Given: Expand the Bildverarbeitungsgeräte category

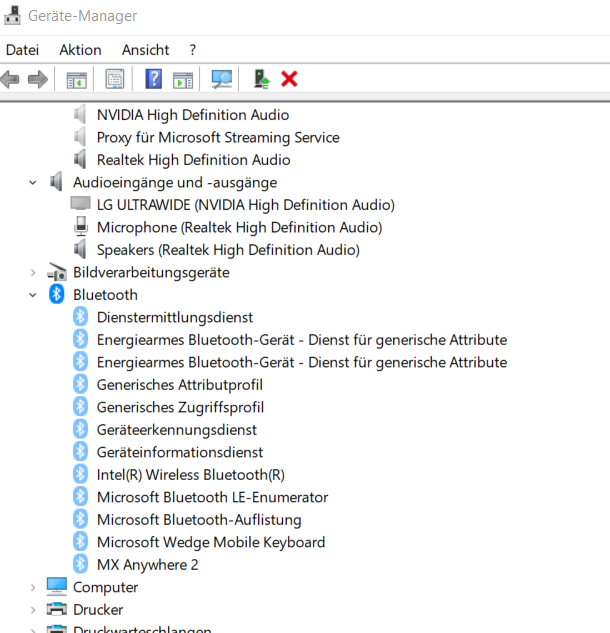Looking at the screenshot, I should (x=33, y=273).
